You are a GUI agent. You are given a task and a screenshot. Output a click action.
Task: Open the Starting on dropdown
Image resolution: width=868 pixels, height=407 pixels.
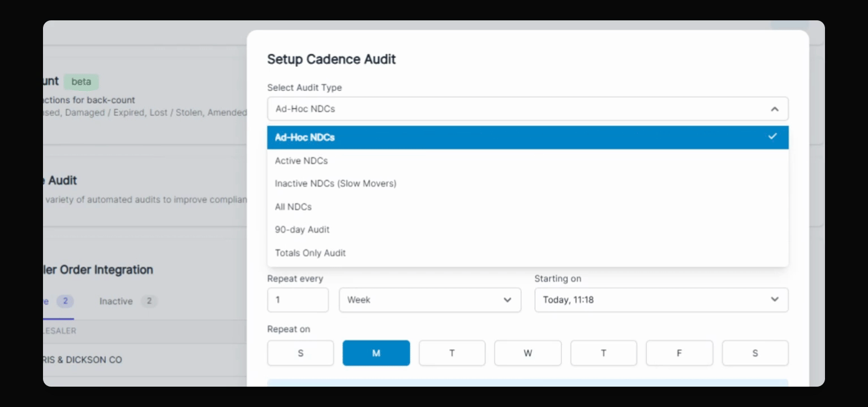661,300
